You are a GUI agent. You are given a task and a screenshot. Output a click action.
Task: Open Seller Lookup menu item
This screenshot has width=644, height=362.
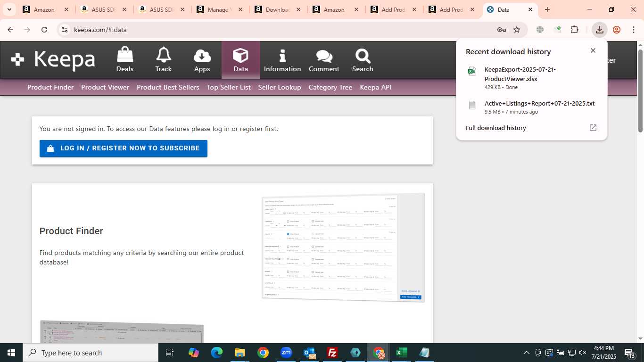coord(280,87)
